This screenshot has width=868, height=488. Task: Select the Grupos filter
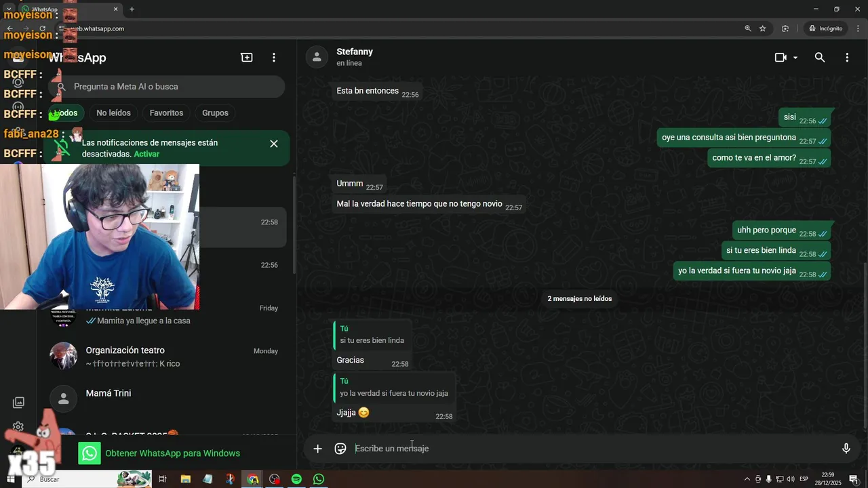[x=215, y=113]
